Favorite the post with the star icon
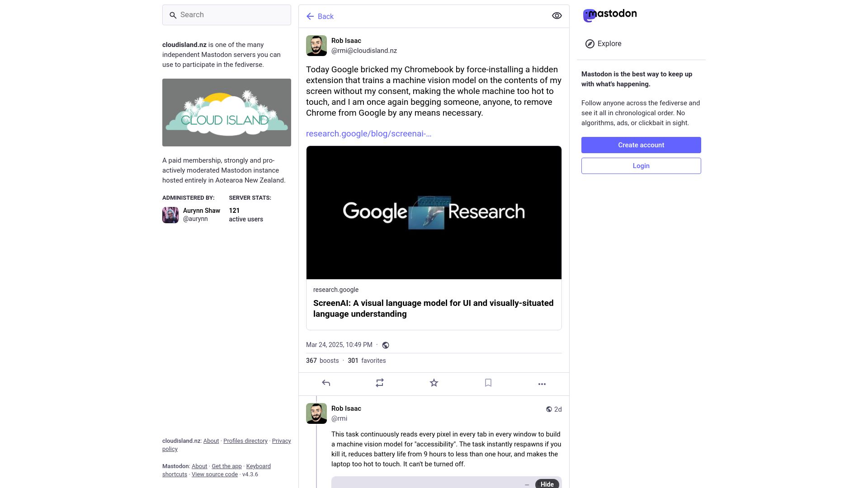Screen dimensions: 868x488 (x=434, y=383)
